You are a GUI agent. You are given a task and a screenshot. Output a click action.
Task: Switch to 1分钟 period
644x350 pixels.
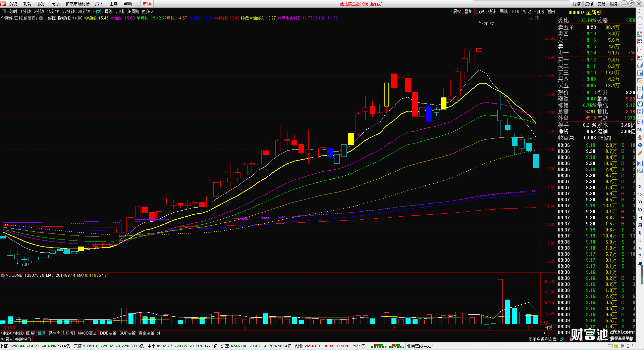[26, 11]
